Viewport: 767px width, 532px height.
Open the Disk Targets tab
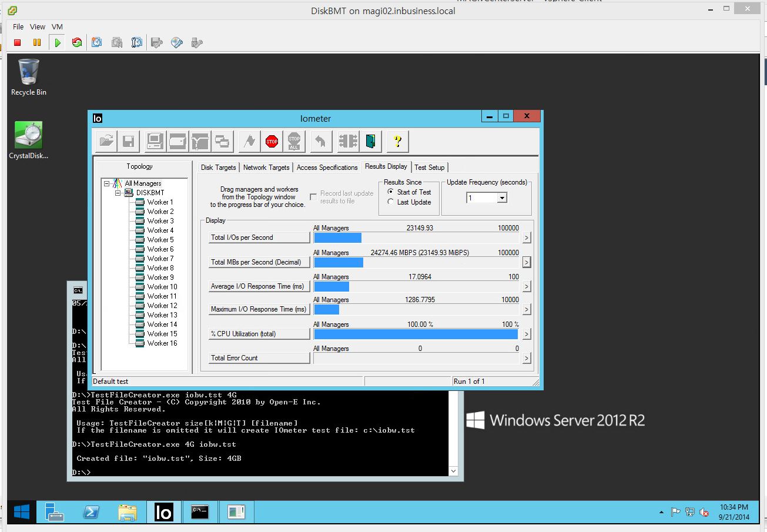[218, 168]
